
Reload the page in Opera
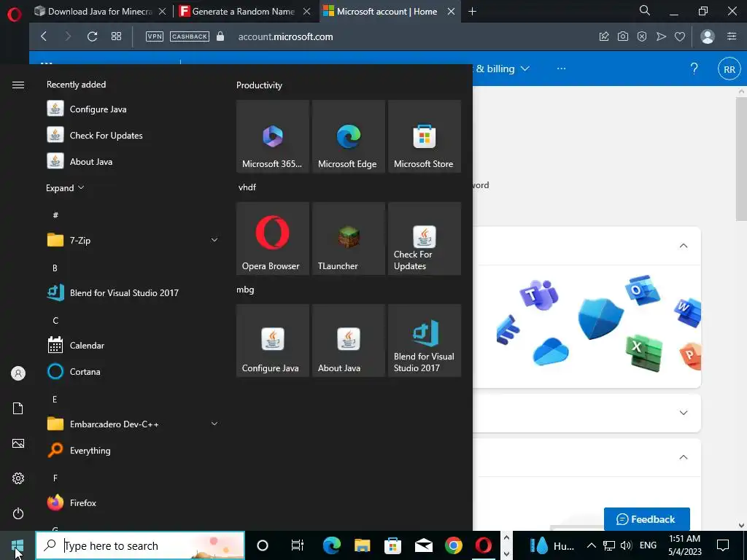93,36
